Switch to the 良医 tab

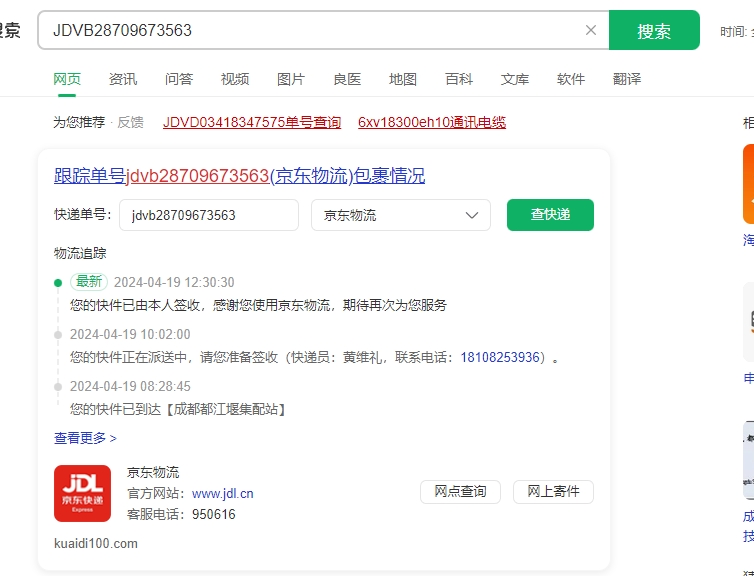pyautogui.click(x=347, y=79)
